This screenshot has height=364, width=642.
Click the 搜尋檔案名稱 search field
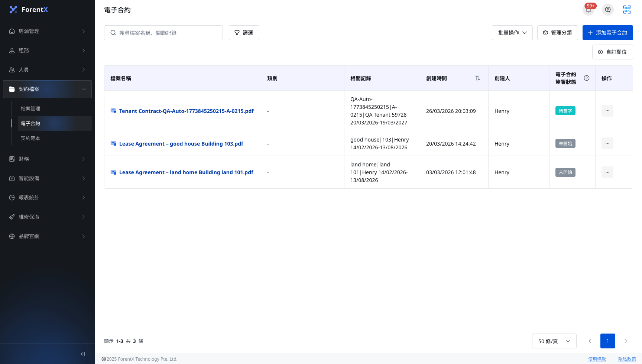point(163,33)
